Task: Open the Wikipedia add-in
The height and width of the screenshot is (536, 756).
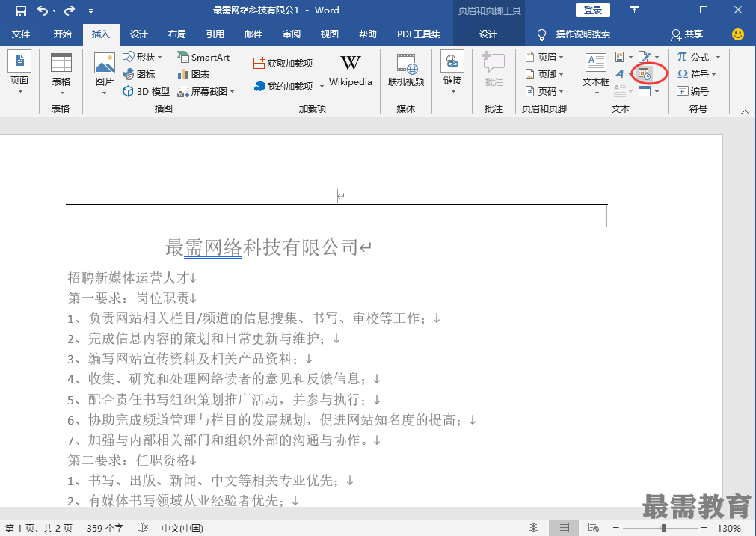Action: coord(351,71)
